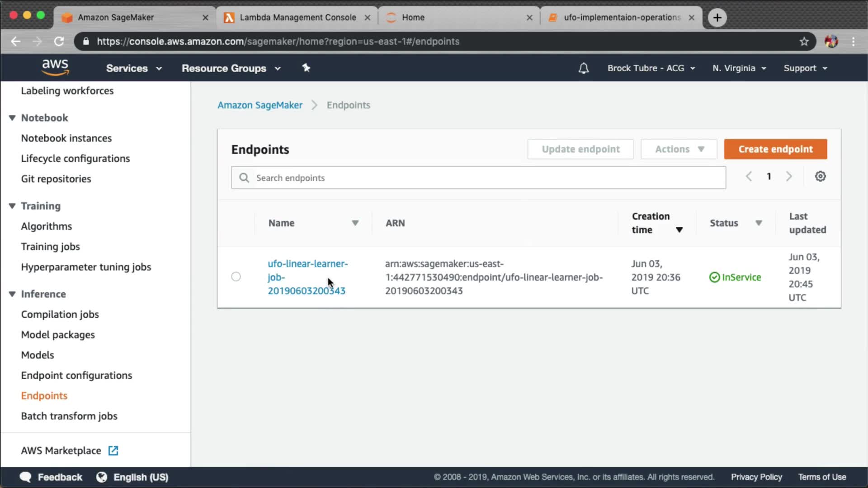Collapse the Notebook sidebar section
Viewport: 868px width, 488px height.
point(12,118)
